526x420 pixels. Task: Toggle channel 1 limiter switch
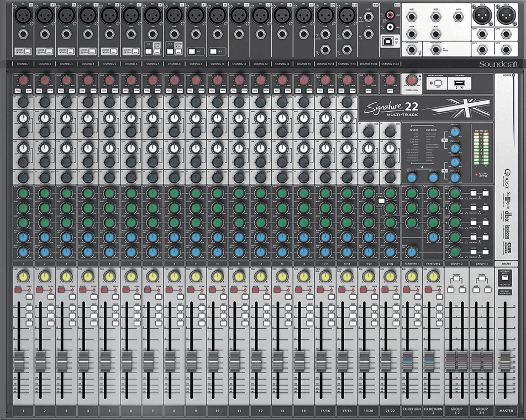(28, 51)
